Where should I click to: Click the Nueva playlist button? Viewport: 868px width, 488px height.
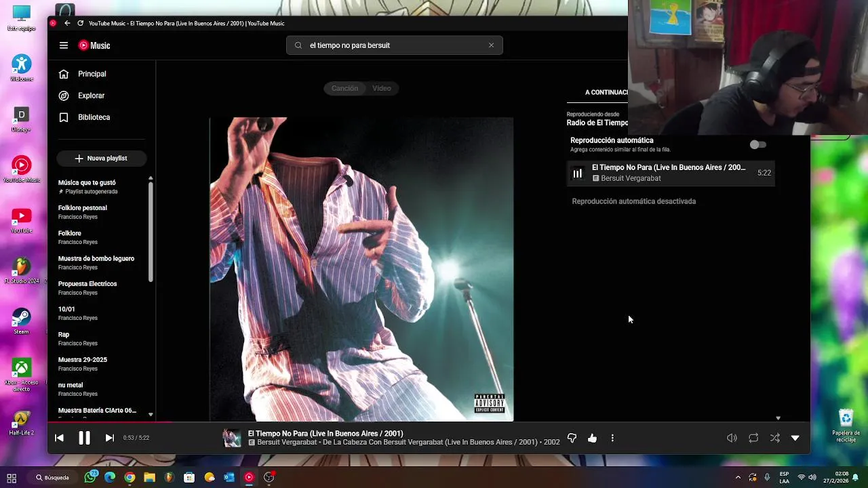point(101,158)
